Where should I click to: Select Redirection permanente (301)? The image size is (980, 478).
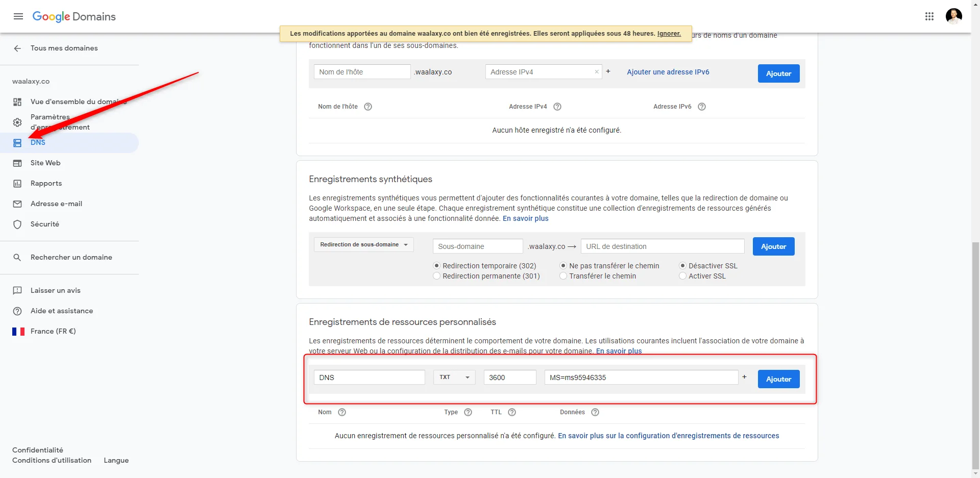pos(436,276)
